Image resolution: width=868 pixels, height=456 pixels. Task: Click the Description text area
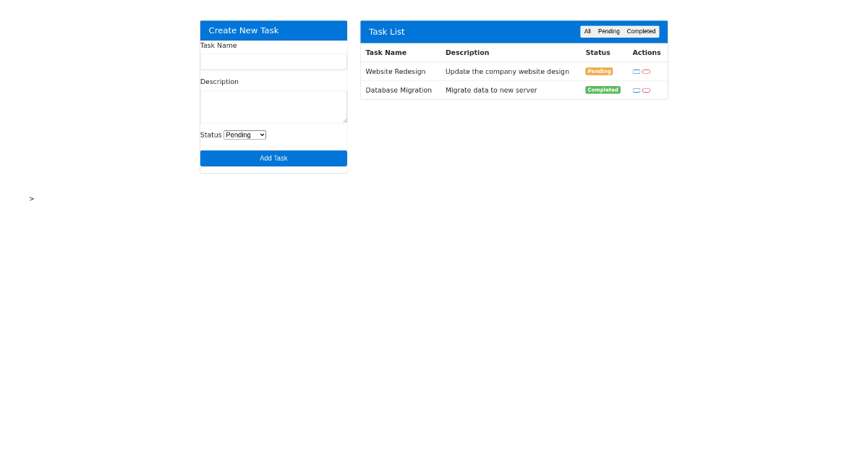(x=273, y=106)
